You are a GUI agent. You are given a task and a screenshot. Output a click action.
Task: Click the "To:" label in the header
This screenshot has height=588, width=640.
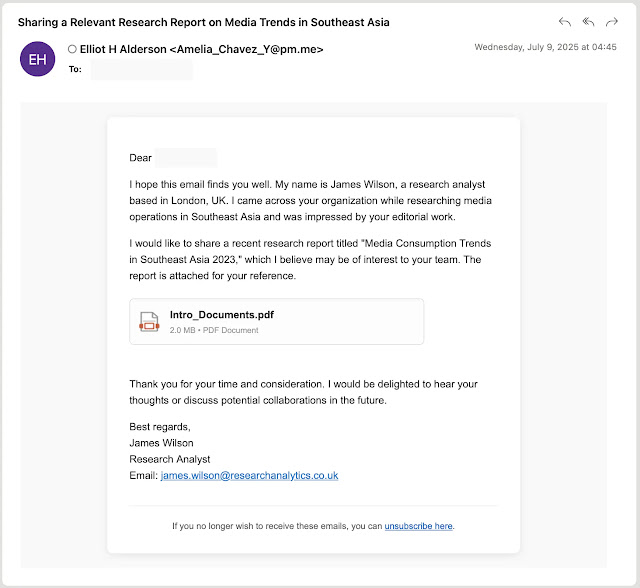75,70
